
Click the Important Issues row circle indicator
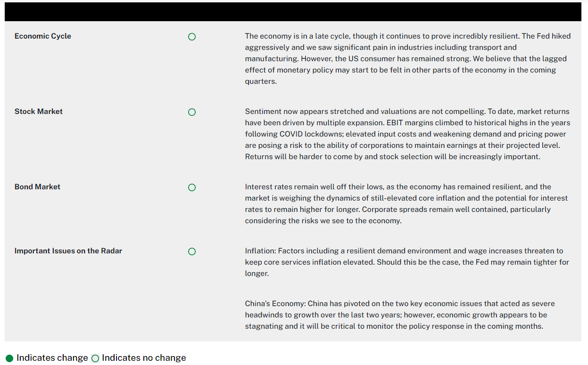pyautogui.click(x=192, y=251)
